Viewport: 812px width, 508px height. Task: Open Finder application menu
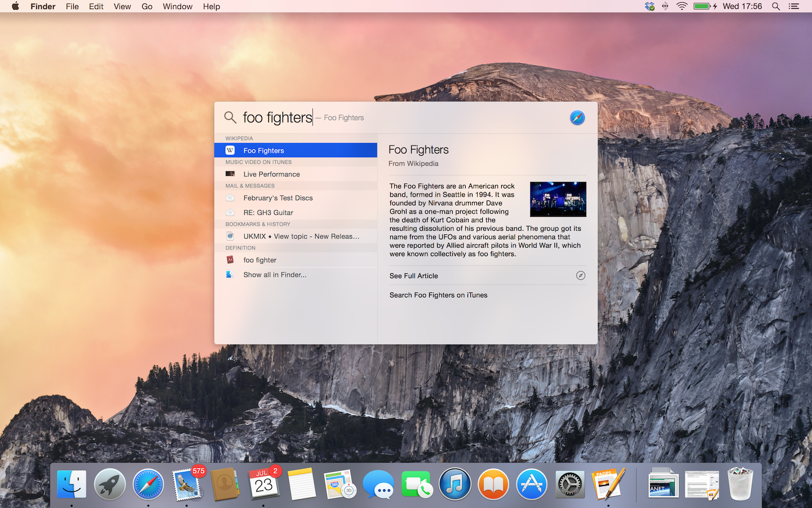point(43,6)
